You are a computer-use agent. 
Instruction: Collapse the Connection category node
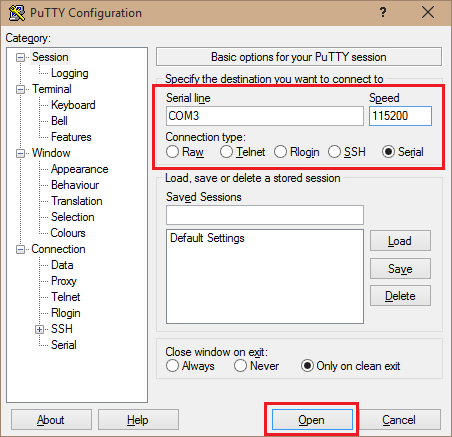20,249
